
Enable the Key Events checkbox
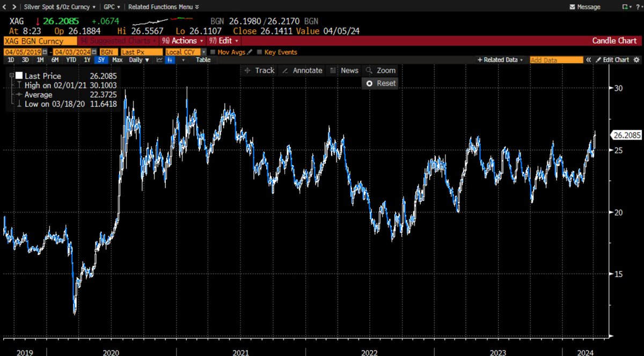click(x=260, y=52)
